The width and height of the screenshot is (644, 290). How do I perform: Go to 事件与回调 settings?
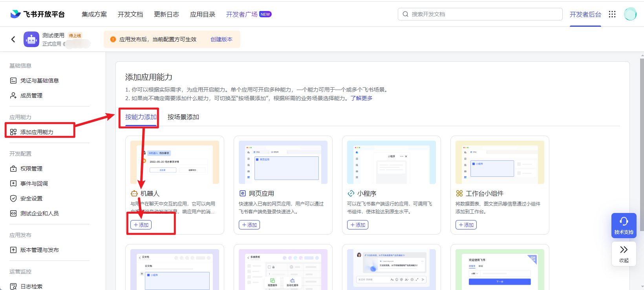tap(34, 184)
